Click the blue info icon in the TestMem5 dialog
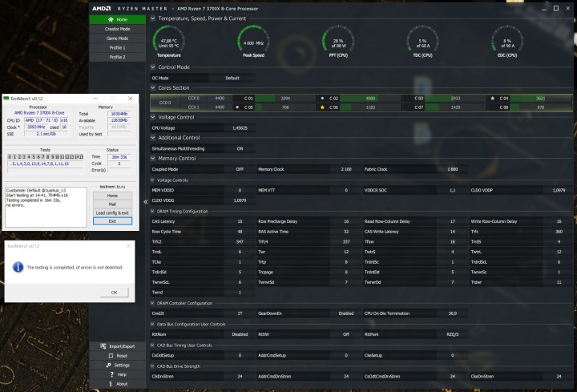 pos(18,267)
